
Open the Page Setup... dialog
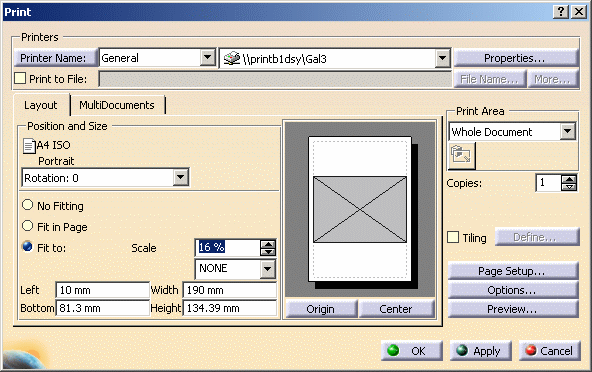[x=513, y=271]
